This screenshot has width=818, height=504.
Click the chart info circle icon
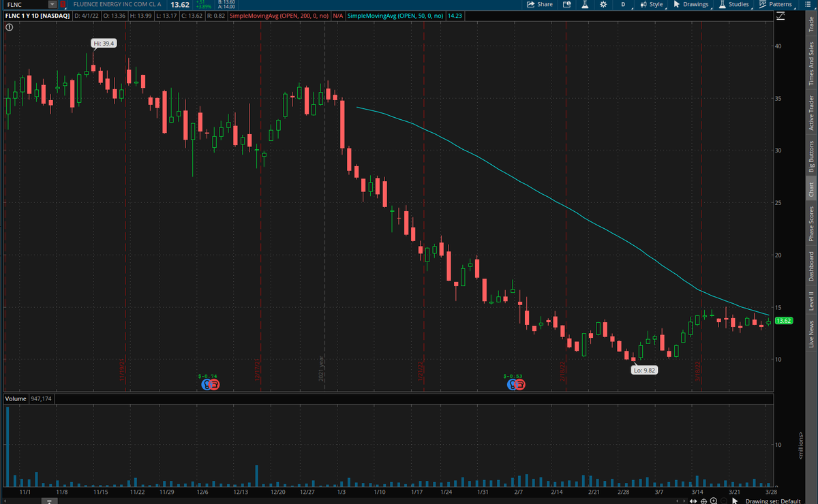pos(10,27)
